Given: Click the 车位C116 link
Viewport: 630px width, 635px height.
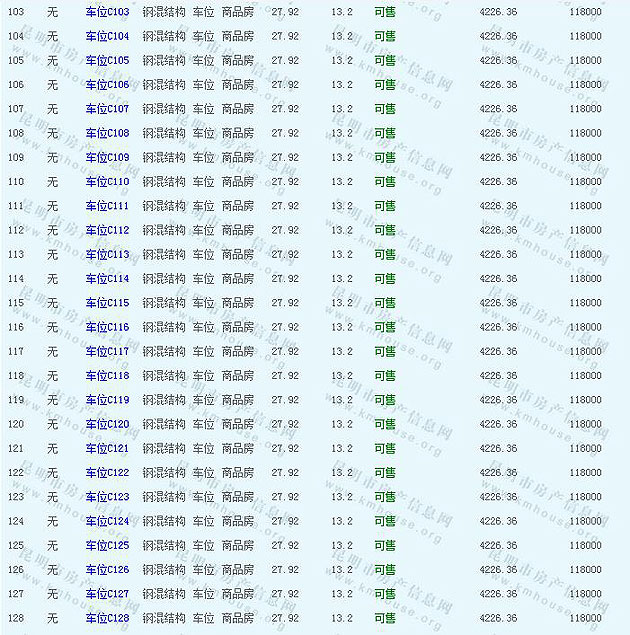Looking at the screenshot, I should pos(107,327).
